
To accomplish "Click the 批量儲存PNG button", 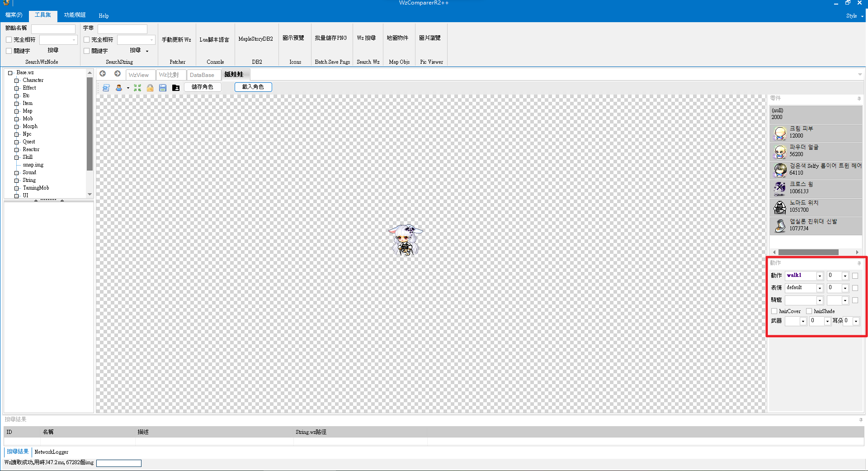I will coord(331,38).
